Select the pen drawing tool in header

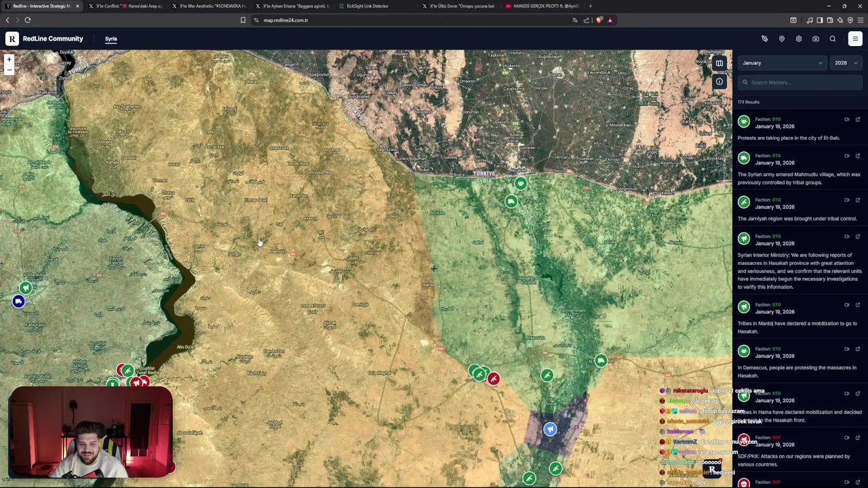[x=764, y=39]
